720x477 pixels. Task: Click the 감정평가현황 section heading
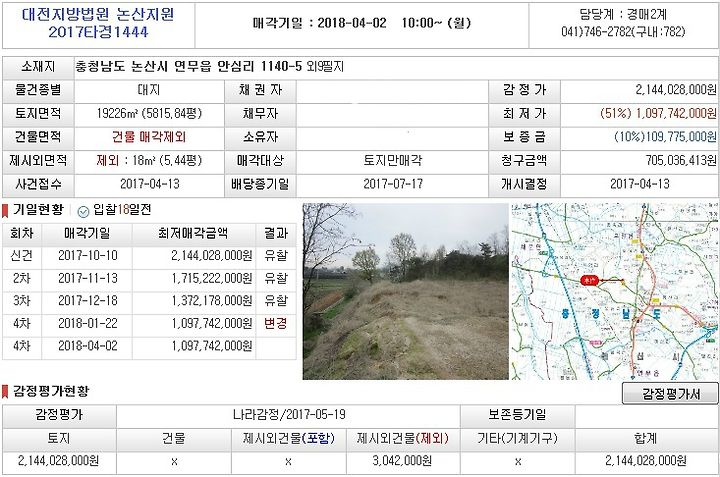(51, 391)
